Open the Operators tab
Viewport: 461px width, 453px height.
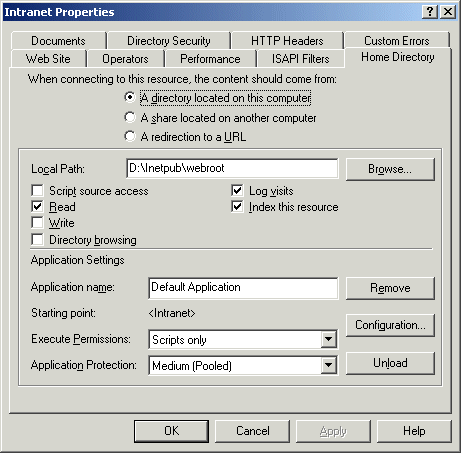(125, 59)
